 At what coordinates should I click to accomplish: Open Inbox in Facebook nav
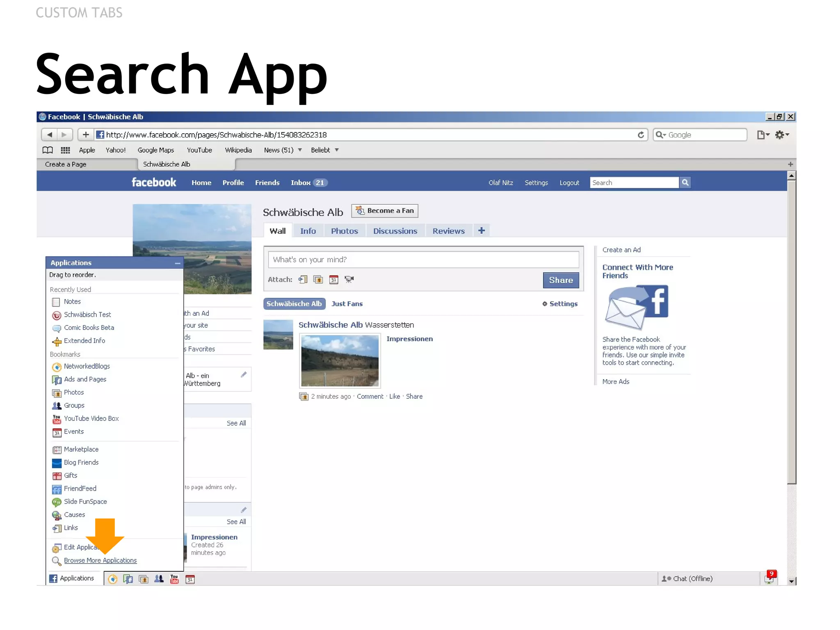tap(309, 183)
